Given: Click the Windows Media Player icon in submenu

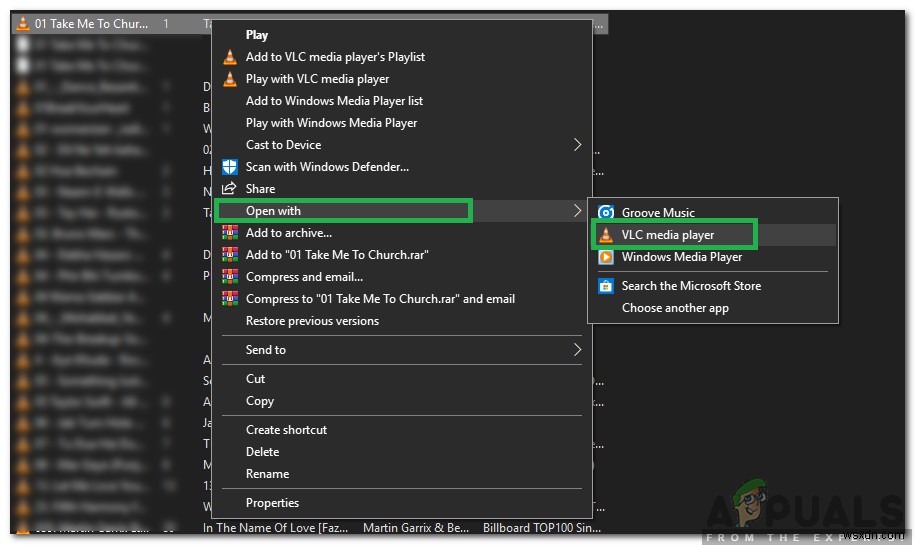Looking at the screenshot, I should click(606, 256).
